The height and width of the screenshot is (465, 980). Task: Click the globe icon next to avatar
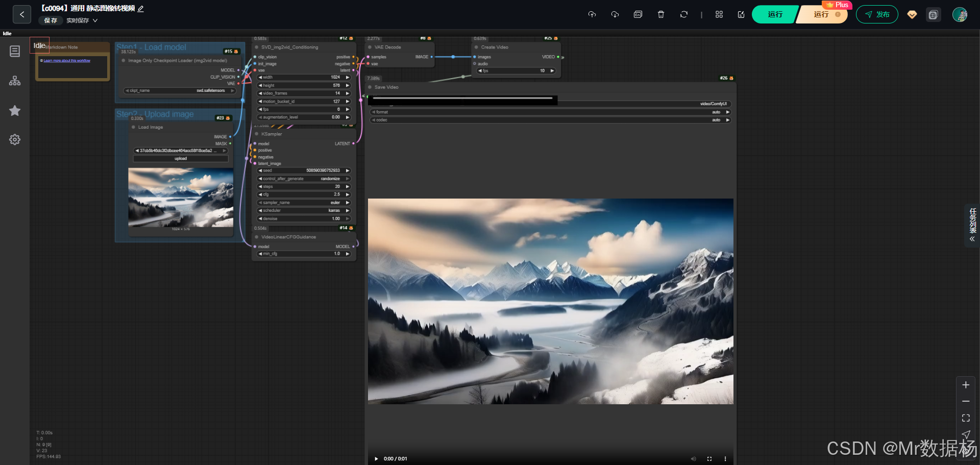(933, 15)
